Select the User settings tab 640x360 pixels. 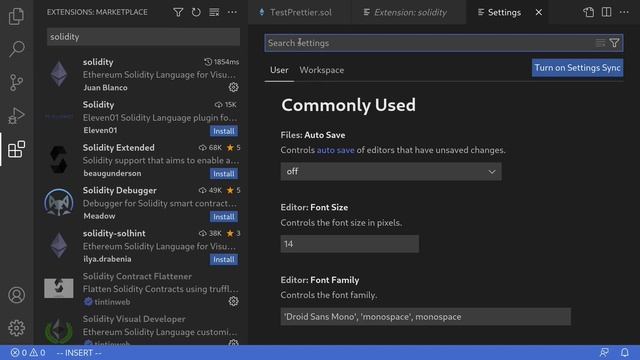(x=279, y=70)
